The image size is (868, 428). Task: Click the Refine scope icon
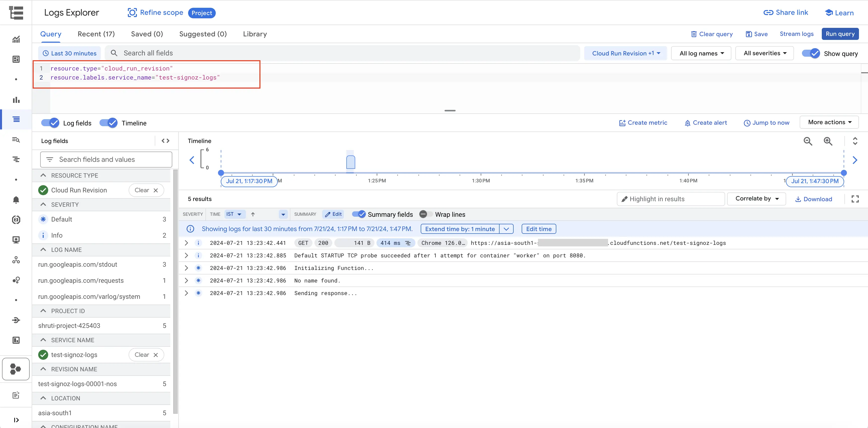132,13
